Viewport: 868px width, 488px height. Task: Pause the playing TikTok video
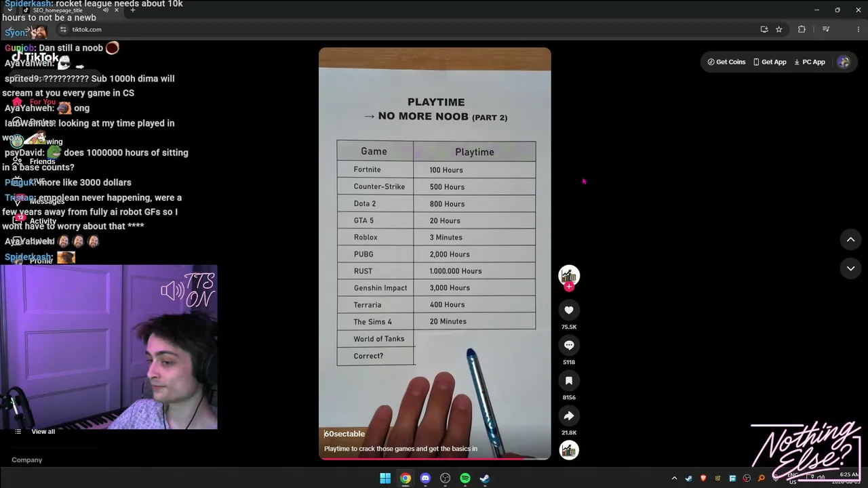point(435,254)
